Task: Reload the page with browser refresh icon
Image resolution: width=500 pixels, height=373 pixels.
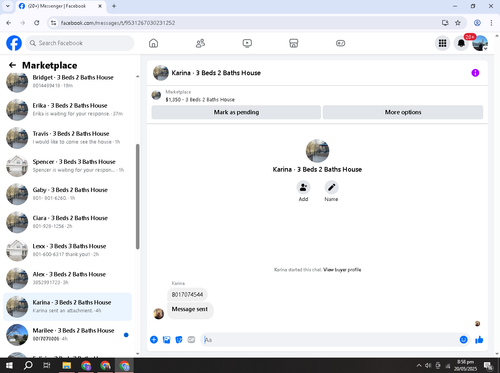Action: tap(37, 23)
